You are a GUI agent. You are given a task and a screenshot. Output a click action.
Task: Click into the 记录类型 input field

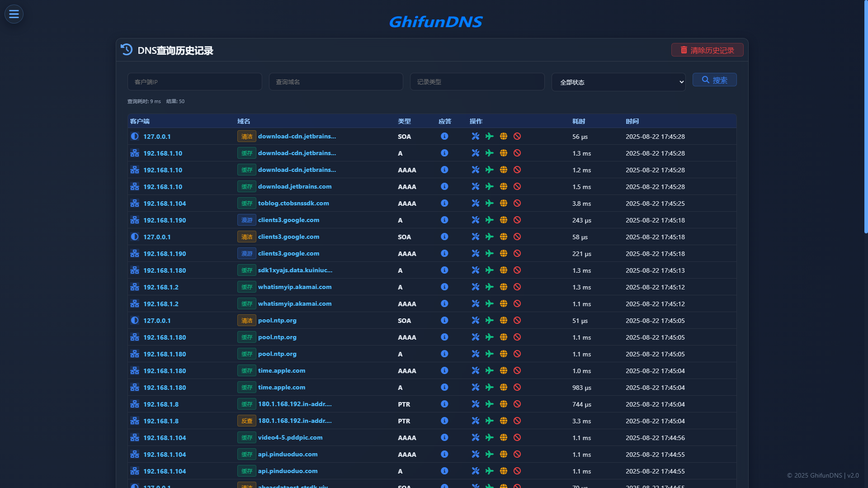point(477,82)
